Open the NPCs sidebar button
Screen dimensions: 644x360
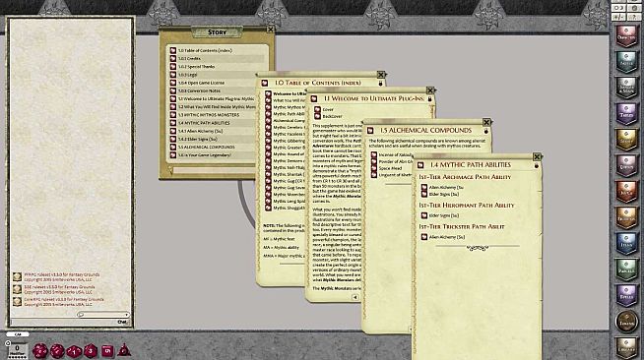(626, 191)
